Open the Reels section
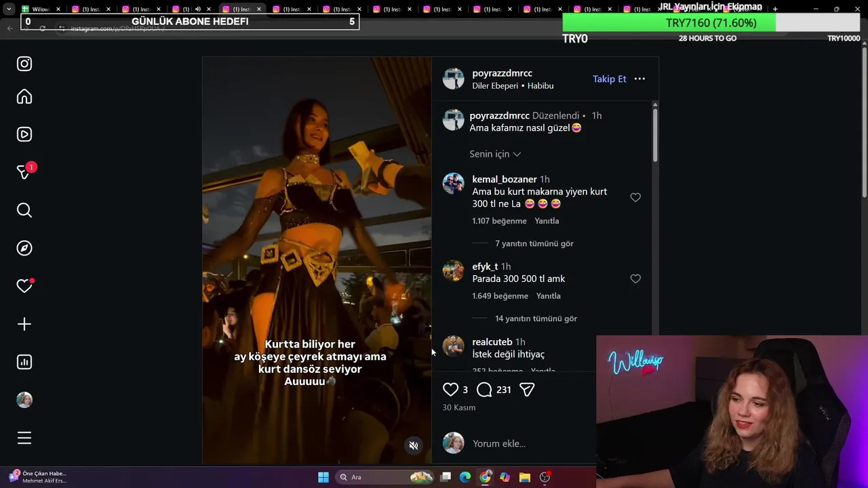The width and height of the screenshot is (868, 488). 24,134
